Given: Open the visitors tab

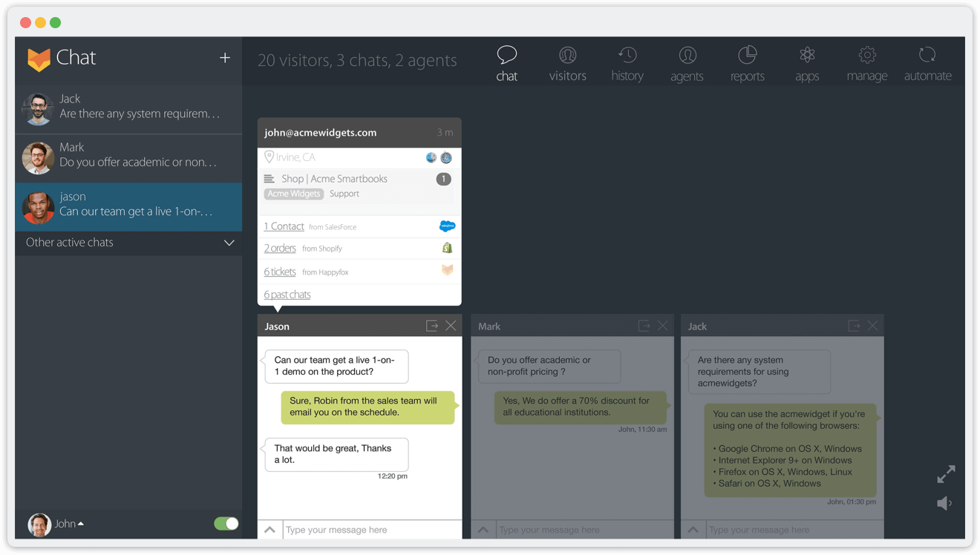Looking at the screenshot, I should (x=568, y=63).
